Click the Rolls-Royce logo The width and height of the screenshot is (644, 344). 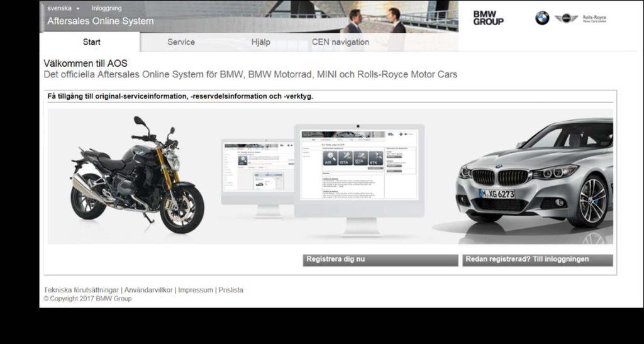pos(594,18)
